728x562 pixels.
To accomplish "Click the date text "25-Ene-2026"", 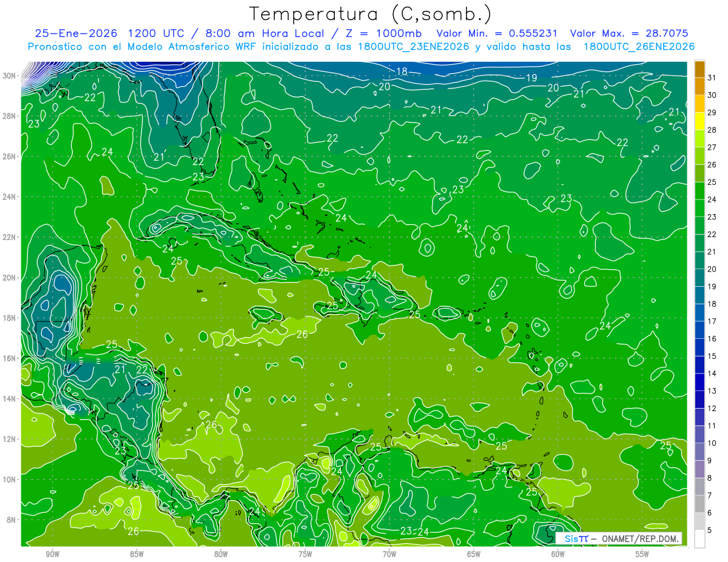I will (x=76, y=33).
